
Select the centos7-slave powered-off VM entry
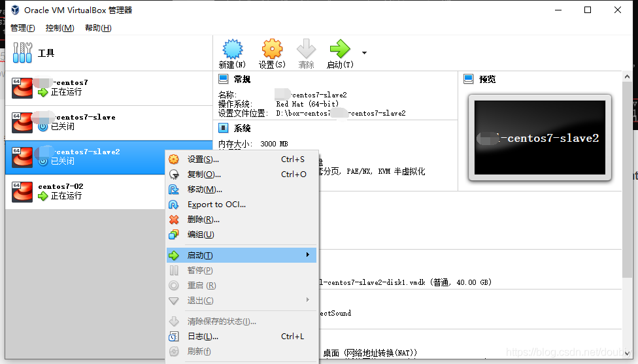point(109,123)
